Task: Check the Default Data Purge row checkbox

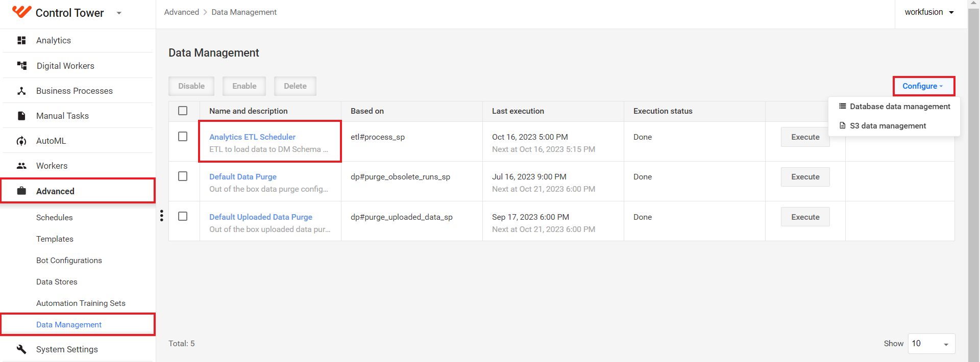Action: point(183,176)
